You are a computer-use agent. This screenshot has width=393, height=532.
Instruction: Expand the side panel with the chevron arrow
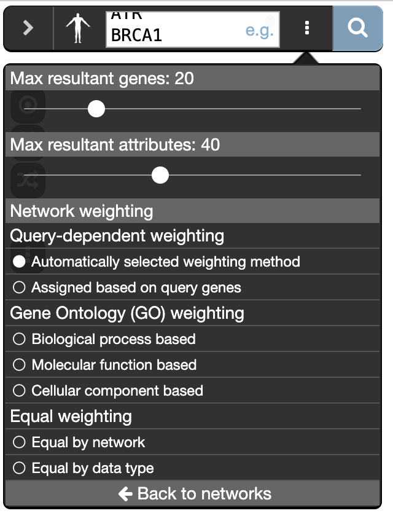[x=28, y=28]
